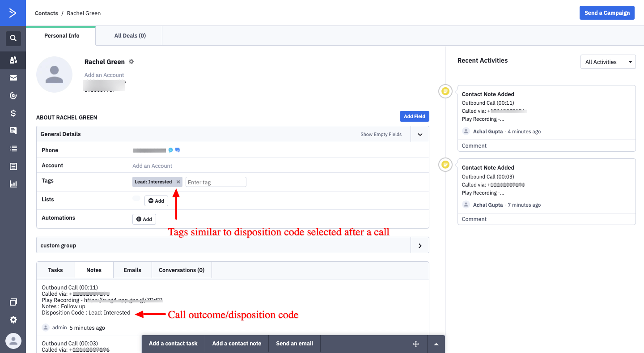Click the Recent Activities heading
Screen dimensions: 644x353
[483, 60]
